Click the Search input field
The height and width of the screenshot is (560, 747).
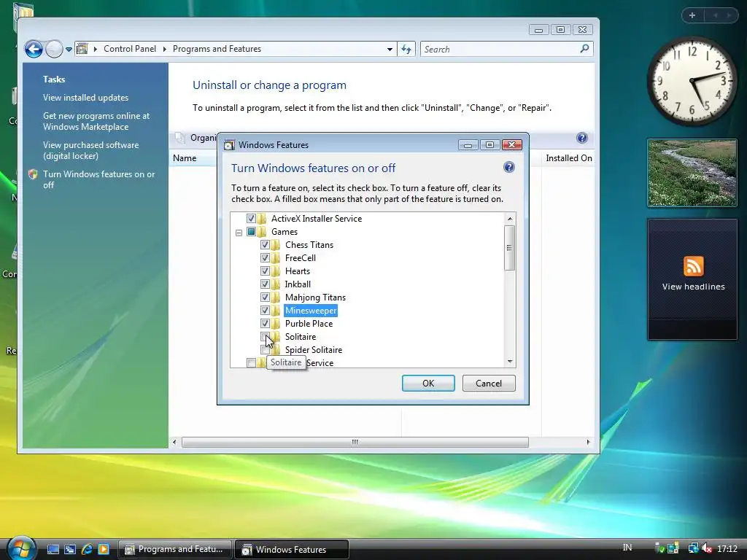tap(500, 49)
